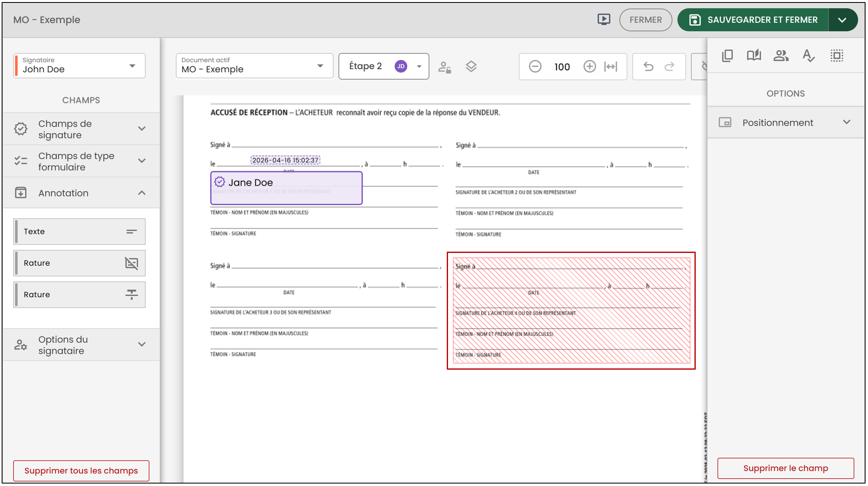
Task: Click the signer lock icon in toolbar
Action: [x=445, y=66]
